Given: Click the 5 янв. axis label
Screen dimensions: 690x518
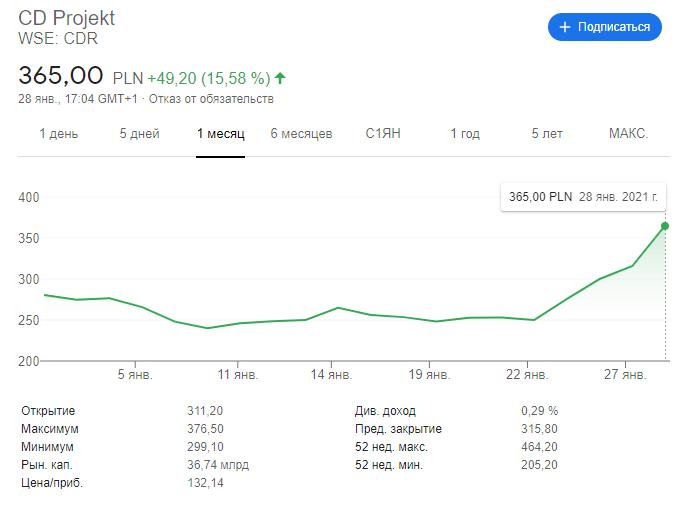Looking at the screenshot, I should (x=135, y=375).
